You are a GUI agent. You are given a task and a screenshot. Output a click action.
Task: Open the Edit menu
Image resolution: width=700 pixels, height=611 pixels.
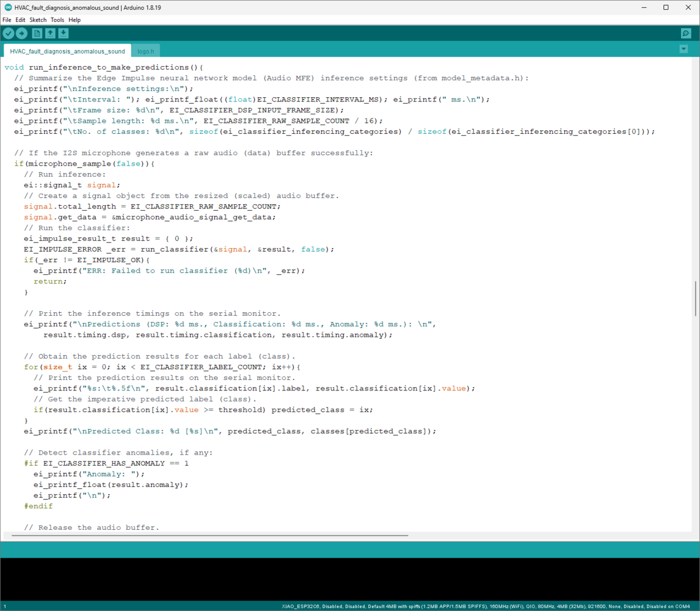coord(20,20)
